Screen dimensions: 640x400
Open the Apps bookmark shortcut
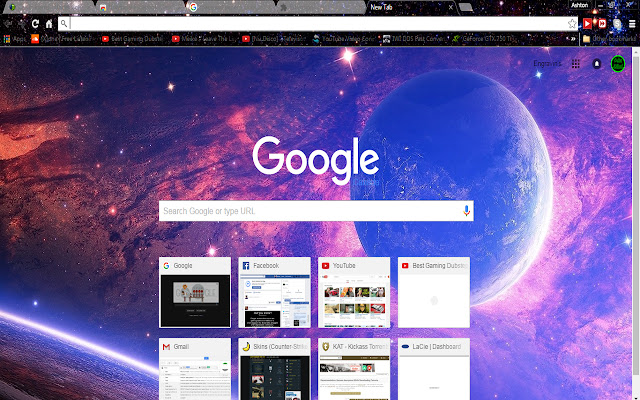click(14, 39)
